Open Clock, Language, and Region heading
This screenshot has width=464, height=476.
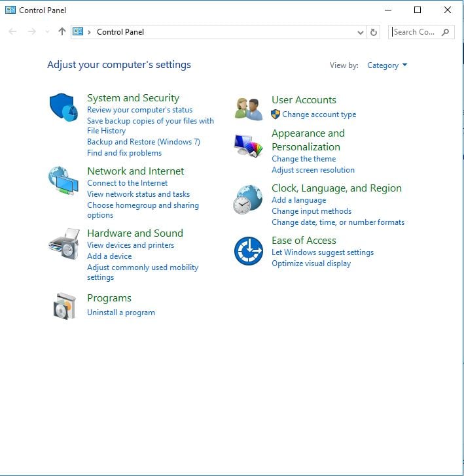(336, 188)
